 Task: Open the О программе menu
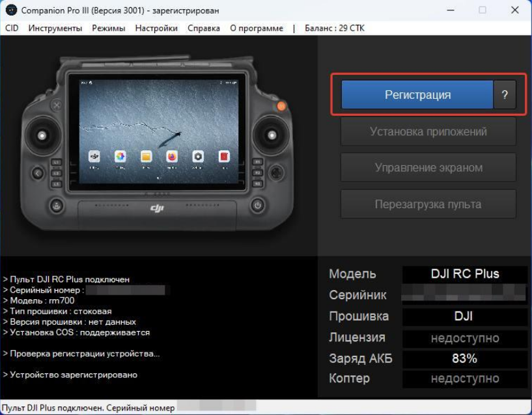[x=257, y=28]
